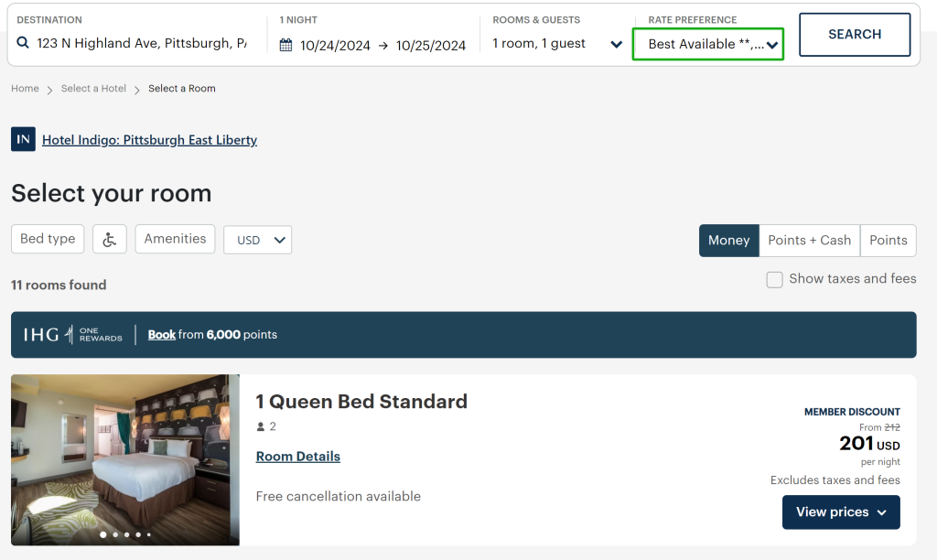The image size is (937, 560).
Task: Go back to Select a Hotel breadcrumb
Action: 93,89
